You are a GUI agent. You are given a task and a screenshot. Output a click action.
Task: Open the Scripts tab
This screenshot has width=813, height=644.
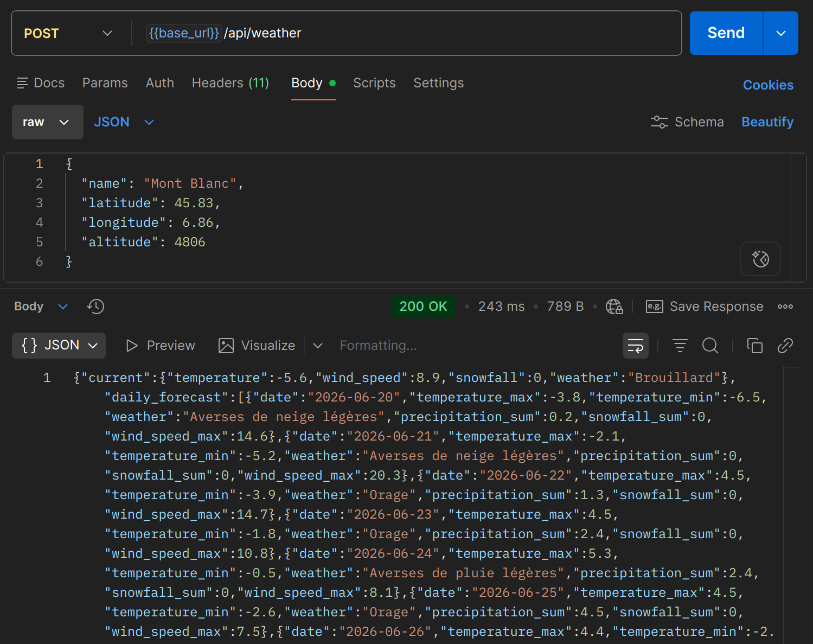[374, 83]
